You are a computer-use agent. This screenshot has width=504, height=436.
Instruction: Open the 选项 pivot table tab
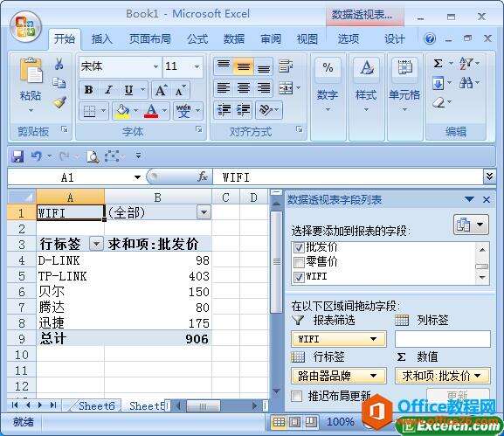(349, 39)
